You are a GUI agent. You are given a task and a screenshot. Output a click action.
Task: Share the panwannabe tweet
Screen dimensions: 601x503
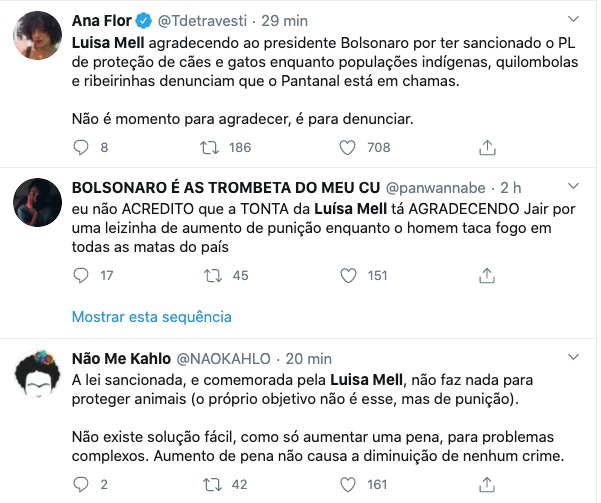coord(487,275)
